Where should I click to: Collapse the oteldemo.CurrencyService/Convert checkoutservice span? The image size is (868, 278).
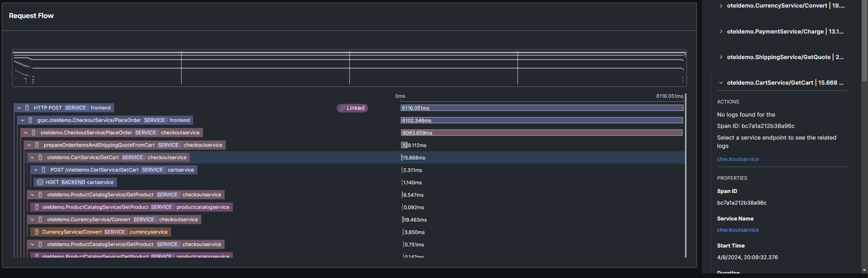point(32,219)
